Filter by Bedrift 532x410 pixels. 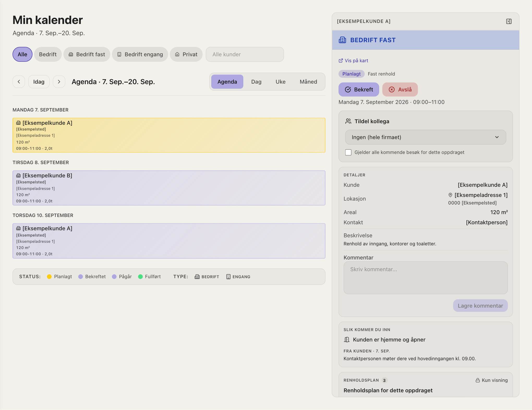[48, 54]
